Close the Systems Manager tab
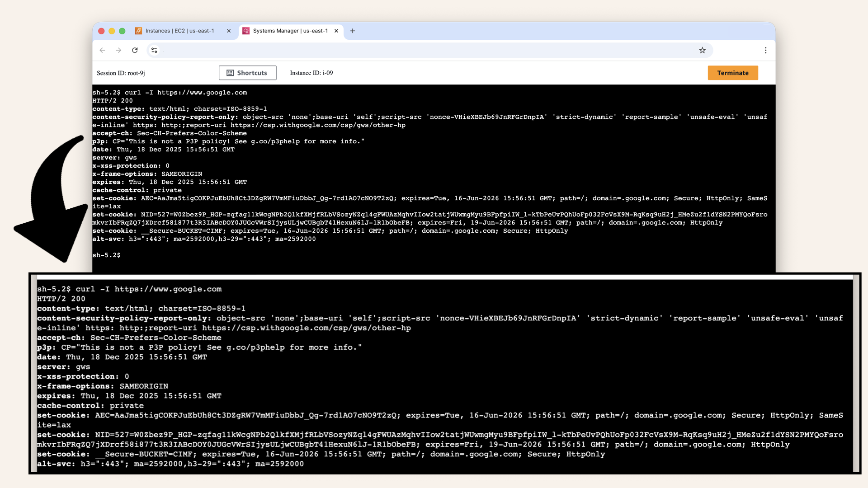This screenshot has height=488, width=868. [x=336, y=31]
